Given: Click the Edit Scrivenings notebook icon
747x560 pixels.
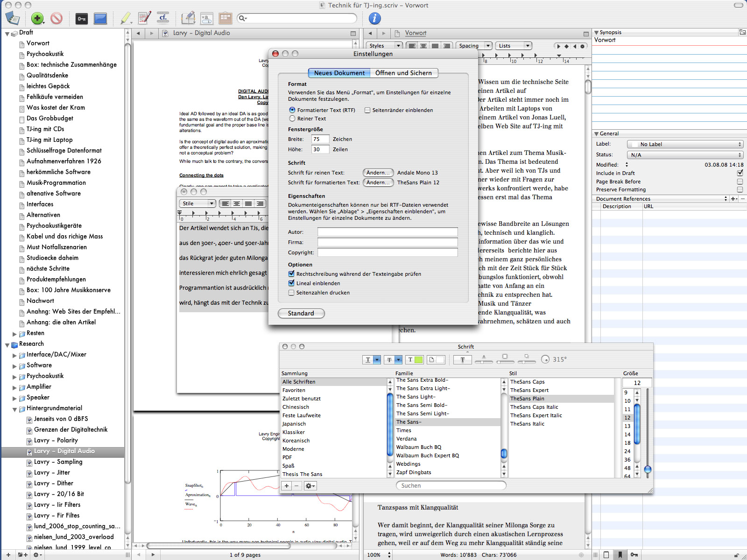Looking at the screenshot, I should 188,18.
